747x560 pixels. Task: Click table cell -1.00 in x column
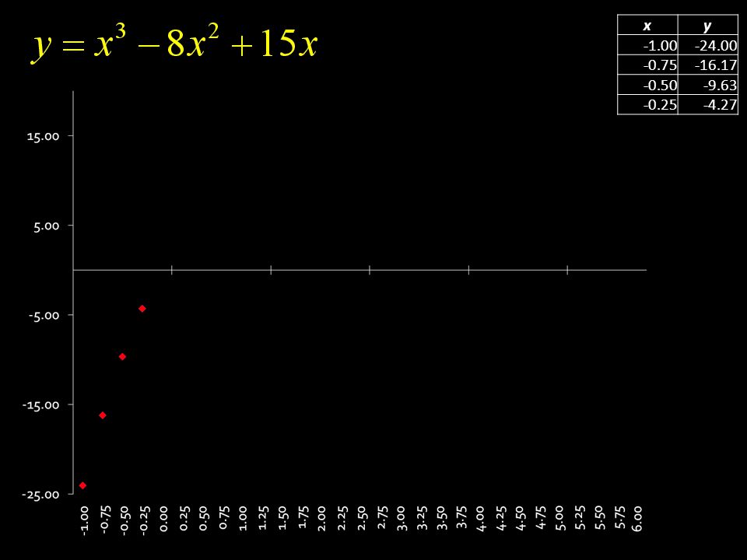(x=647, y=45)
